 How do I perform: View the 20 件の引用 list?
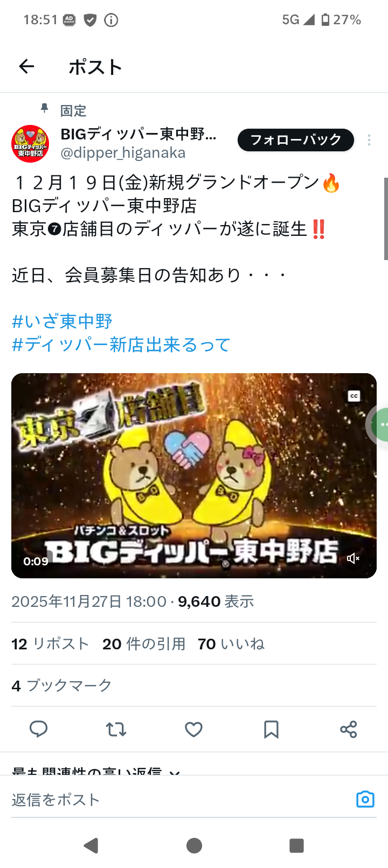pos(144,644)
